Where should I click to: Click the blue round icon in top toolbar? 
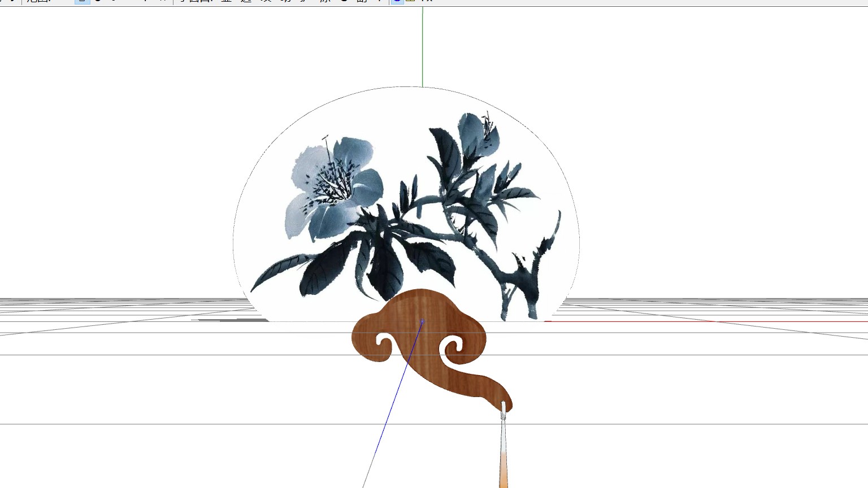click(x=397, y=1)
